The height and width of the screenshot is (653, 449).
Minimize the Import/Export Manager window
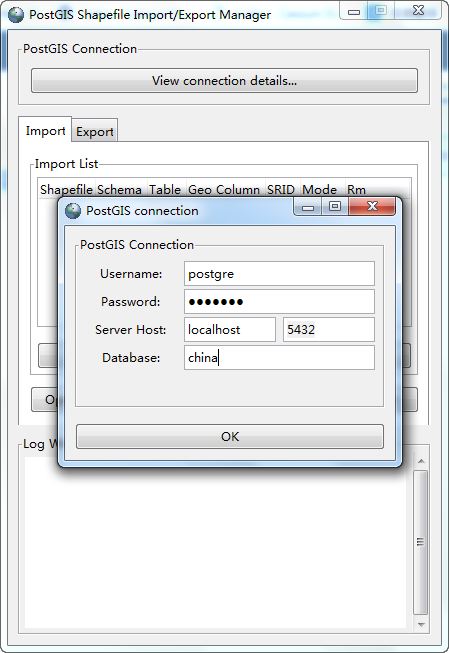coord(354,11)
